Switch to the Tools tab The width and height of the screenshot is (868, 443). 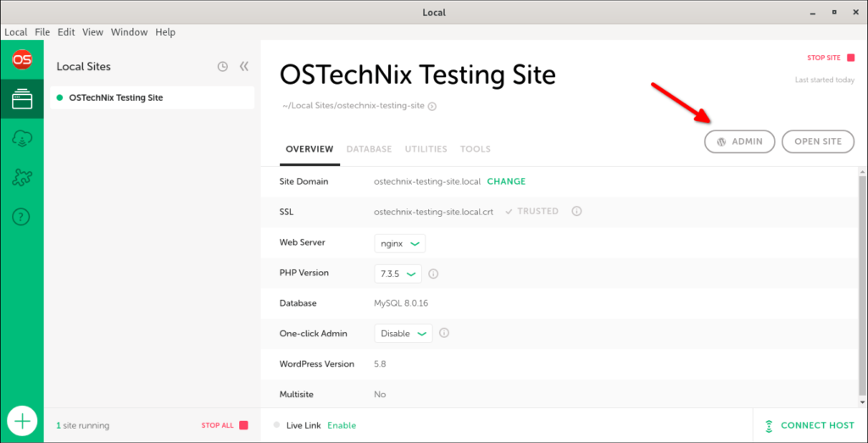pyautogui.click(x=475, y=149)
